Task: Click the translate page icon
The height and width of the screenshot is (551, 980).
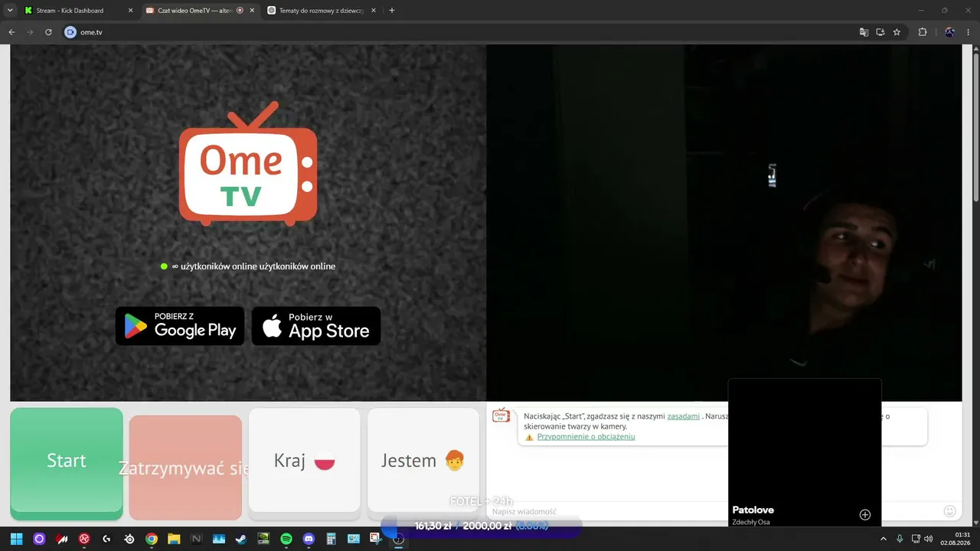Action: tap(864, 32)
